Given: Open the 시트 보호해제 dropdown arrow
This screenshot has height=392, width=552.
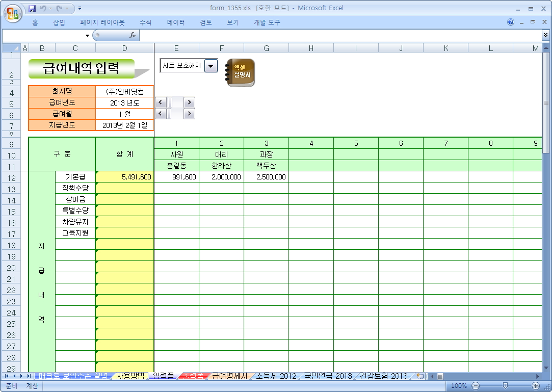Looking at the screenshot, I should tap(211, 66).
